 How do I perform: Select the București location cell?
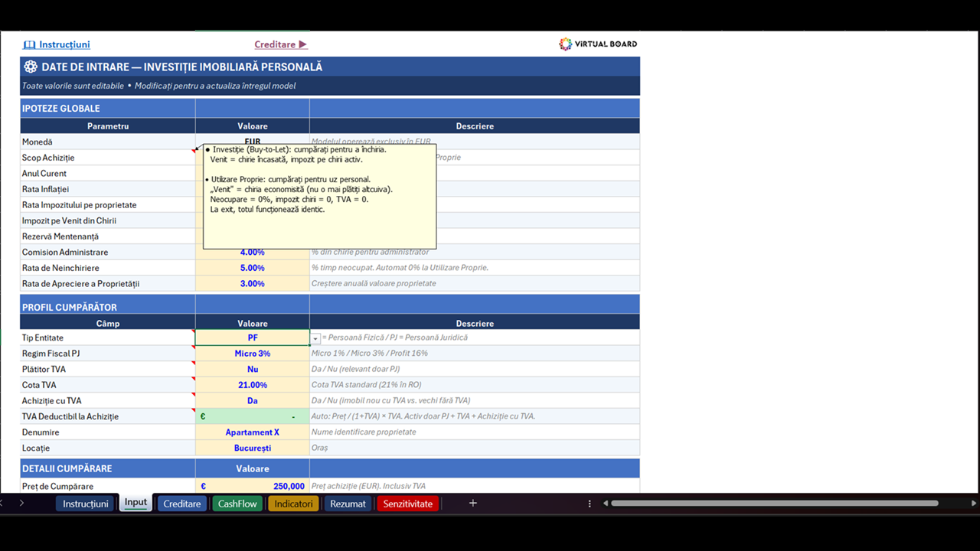[x=253, y=448]
